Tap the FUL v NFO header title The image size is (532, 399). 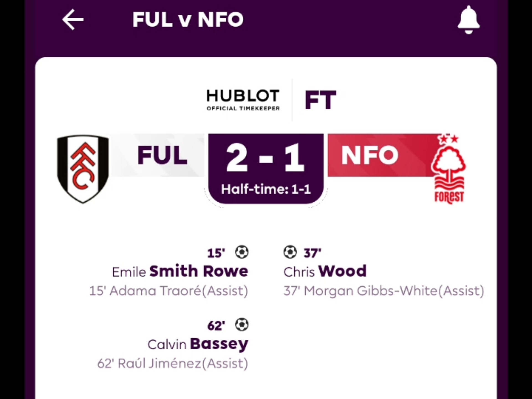(188, 19)
